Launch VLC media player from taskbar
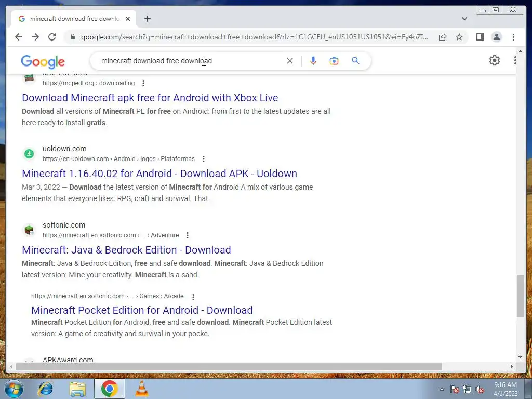Screen dimensions: 532x399 point(141,389)
